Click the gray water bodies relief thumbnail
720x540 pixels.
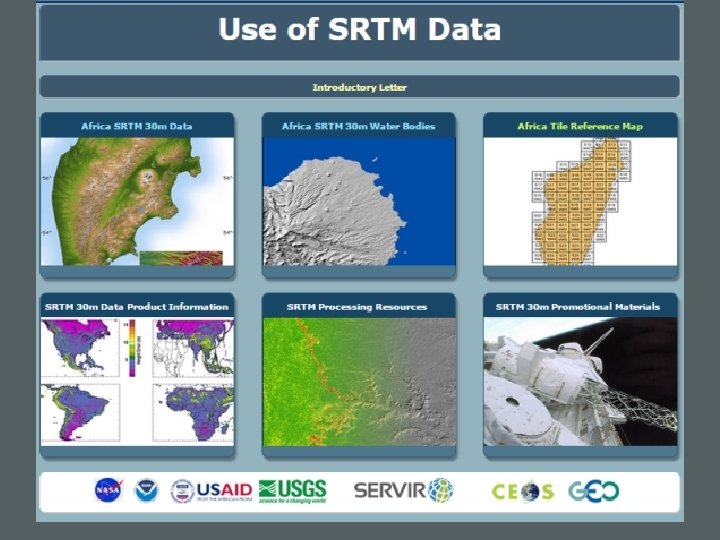pos(359,202)
